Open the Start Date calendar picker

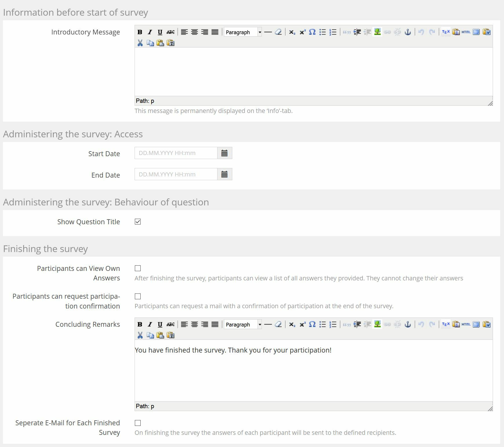(224, 153)
